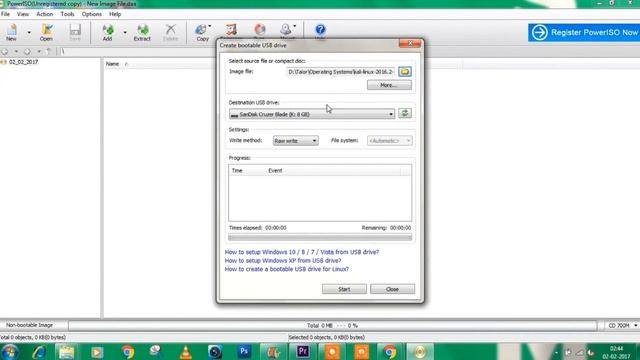Click the browse folder icon for image file
The image size is (640, 360).
click(x=404, y=72)
